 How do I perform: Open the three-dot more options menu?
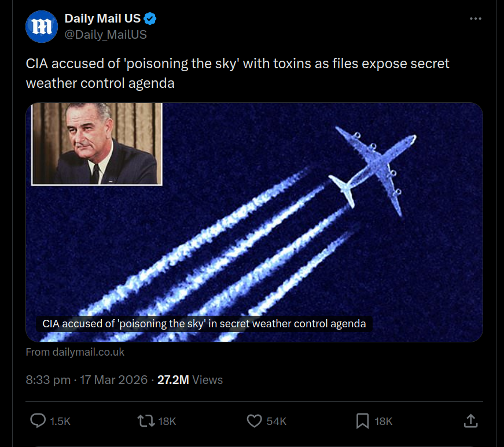[475, 19]
